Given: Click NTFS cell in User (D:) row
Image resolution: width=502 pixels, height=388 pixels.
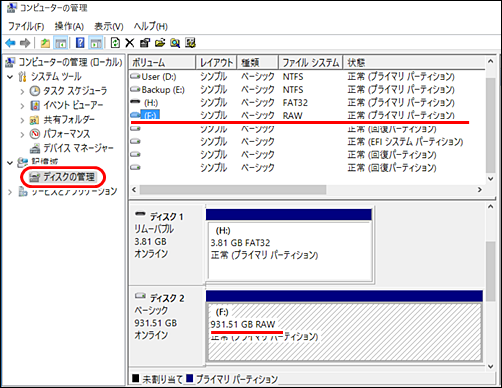Looking at the screenshot, I should coord(293,77).
